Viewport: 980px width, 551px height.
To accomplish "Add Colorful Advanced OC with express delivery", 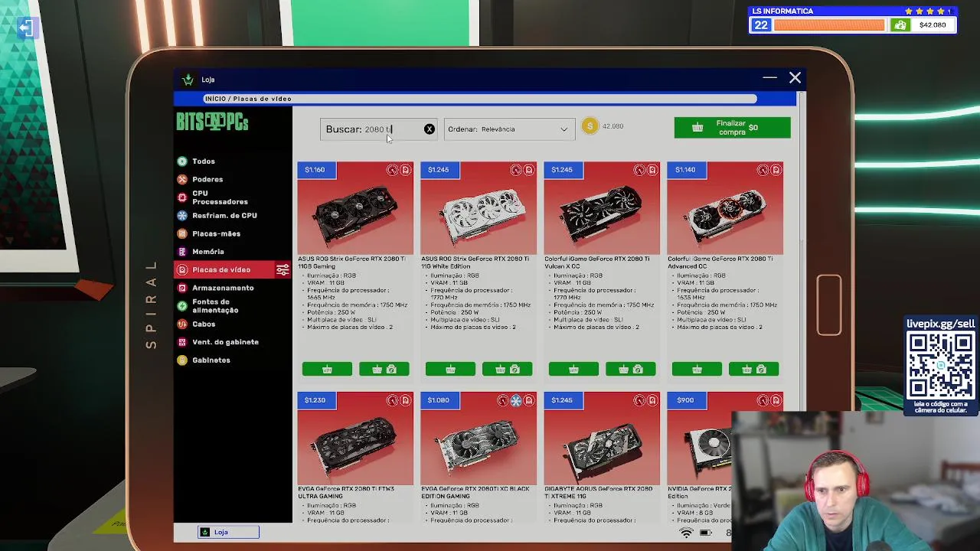I will coord(754,370).
